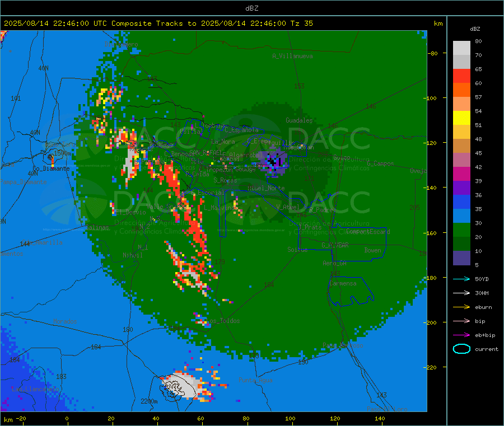Image resolution: width=504 pixels, height=426 pixels.
Task: Click the dBZ heading above the color scale
Action: click(475, 29)
